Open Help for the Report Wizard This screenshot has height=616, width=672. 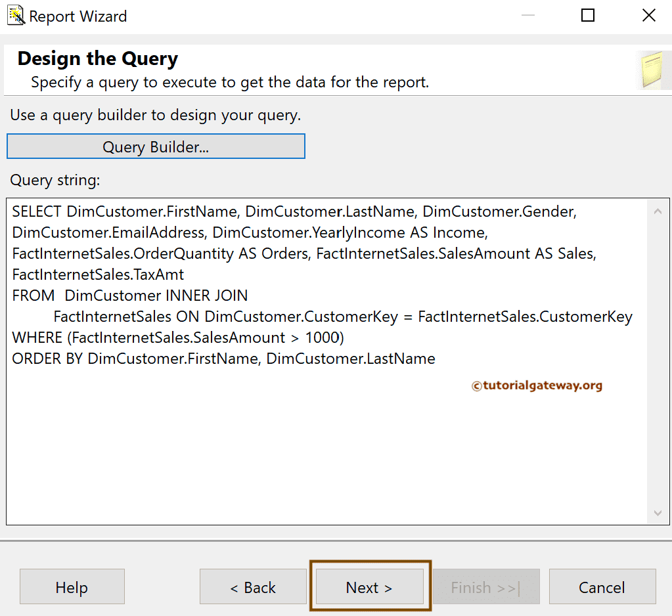click(x=72, y=586)
